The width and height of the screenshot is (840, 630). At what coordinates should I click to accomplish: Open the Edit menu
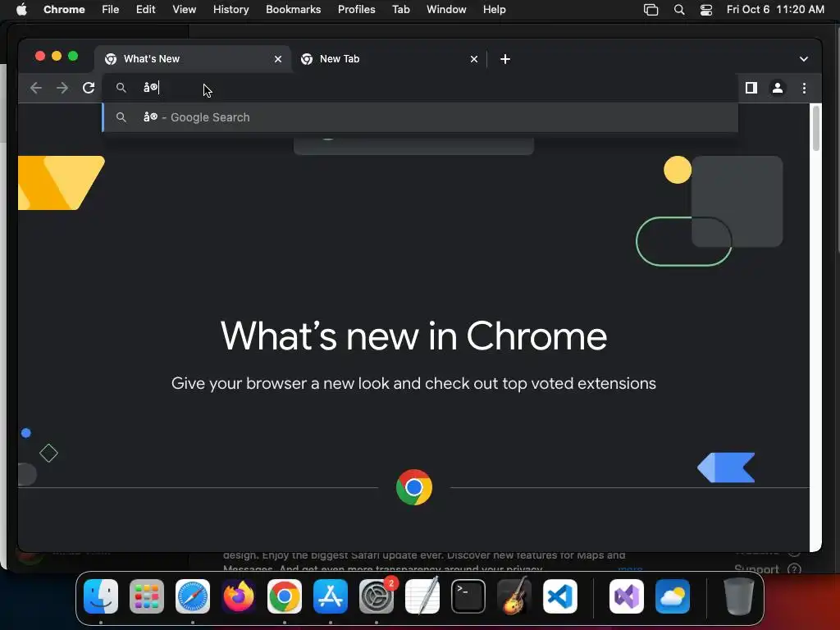pyautogui.click(x=146, y=9)
